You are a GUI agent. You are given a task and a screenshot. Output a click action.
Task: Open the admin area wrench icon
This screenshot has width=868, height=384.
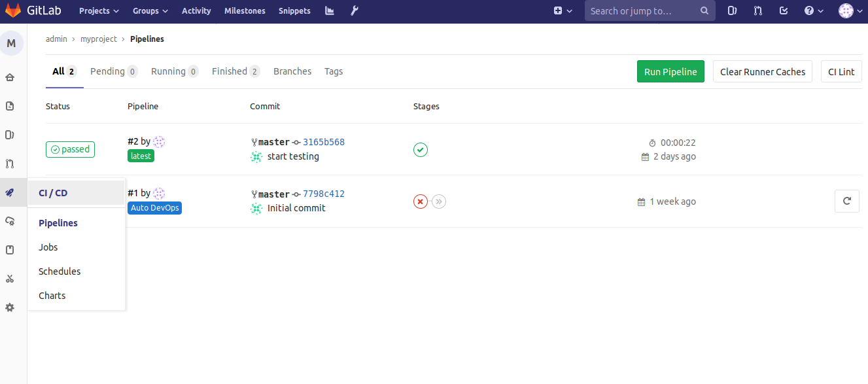pyautogui.click(x=355, y=10)
